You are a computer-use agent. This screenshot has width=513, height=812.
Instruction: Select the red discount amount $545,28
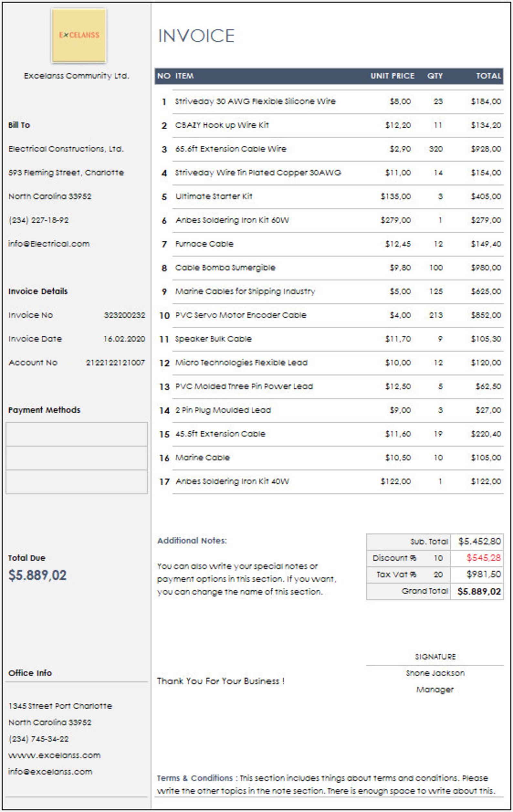point(484,558)
